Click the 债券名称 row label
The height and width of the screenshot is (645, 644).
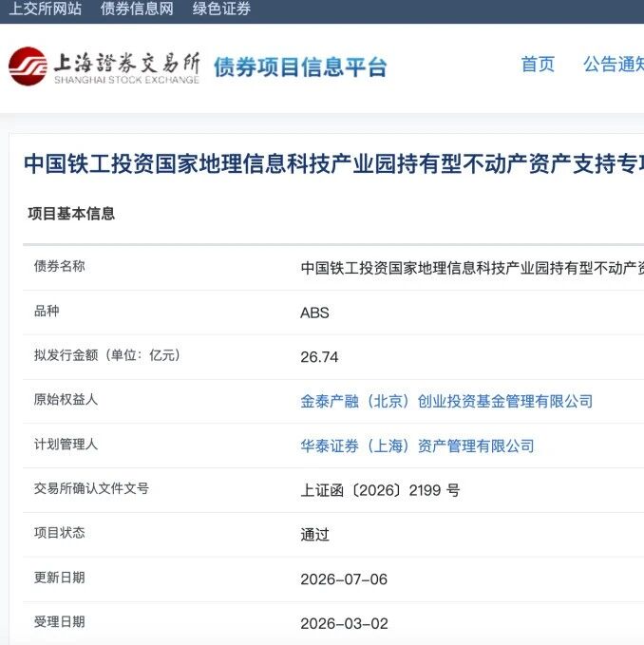60,266
